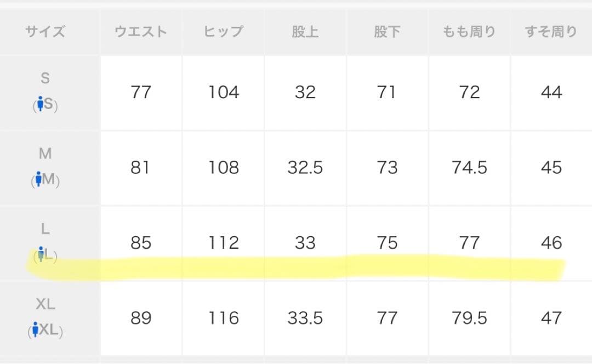
Task: Click the person icon beside highlighted L
Action: 41,254
